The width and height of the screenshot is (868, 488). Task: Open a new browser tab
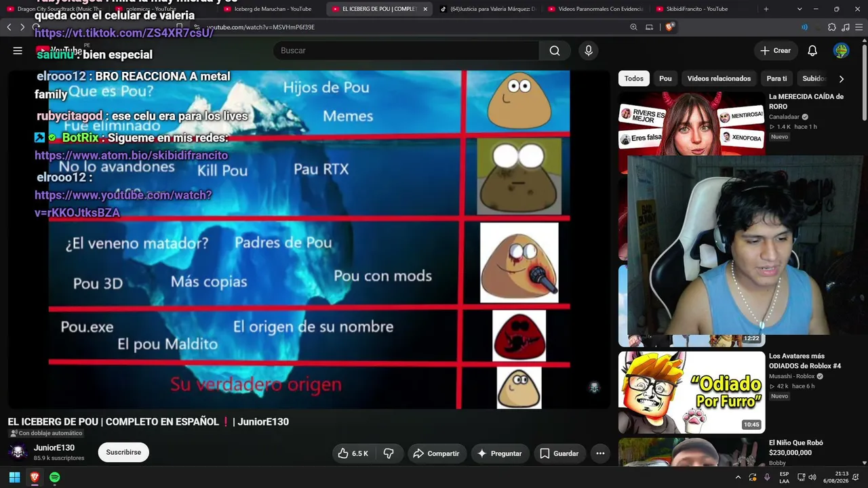(766, 9)
